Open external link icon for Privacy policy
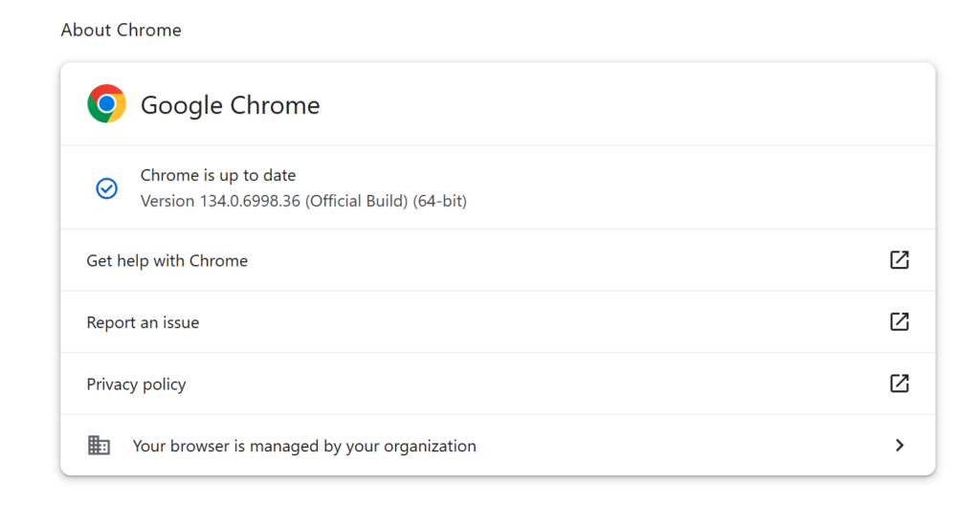This screenshot has height=505, width=980. coord(900,384)
